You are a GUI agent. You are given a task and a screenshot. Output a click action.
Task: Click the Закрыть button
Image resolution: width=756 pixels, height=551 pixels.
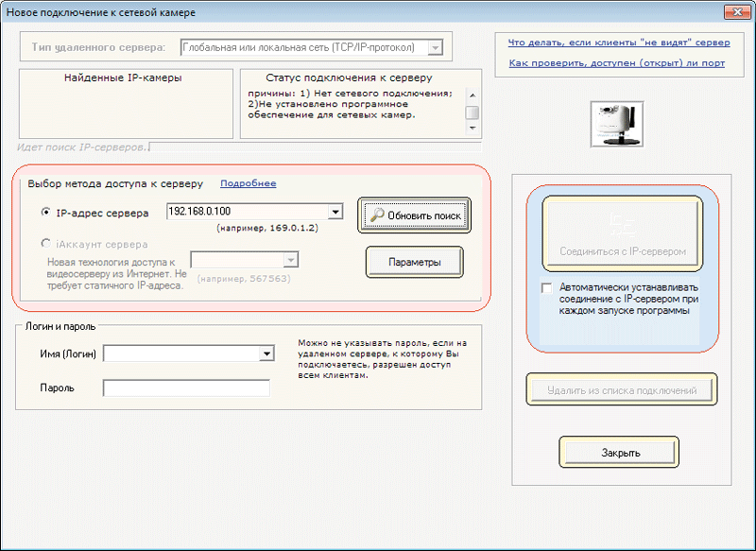point(620,453)
